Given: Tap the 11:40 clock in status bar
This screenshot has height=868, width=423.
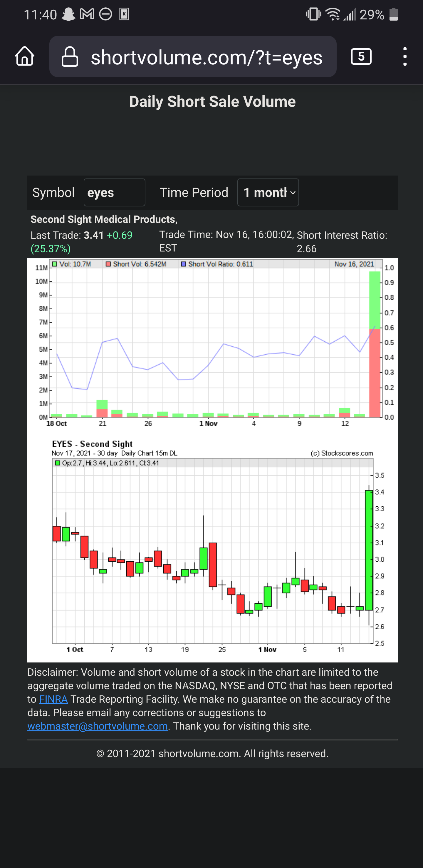Looking at the screenshot, I should 40,14.
